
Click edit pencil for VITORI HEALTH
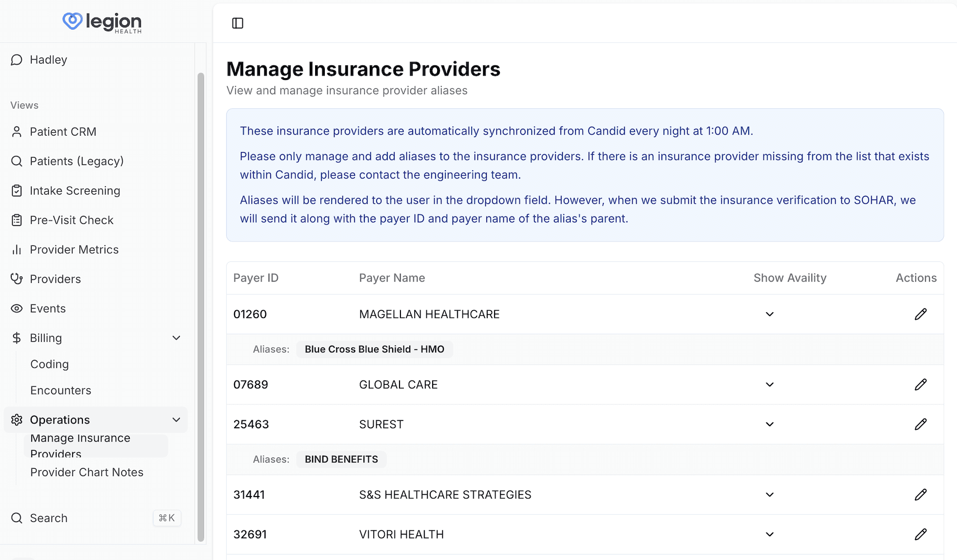pyautogui.click(x=920, y=534)
